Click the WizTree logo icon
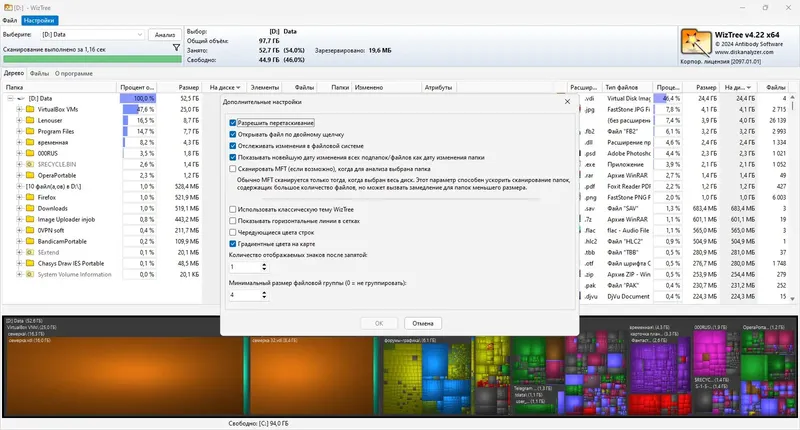This screenshot has height=430, width=800. (695, 43)
